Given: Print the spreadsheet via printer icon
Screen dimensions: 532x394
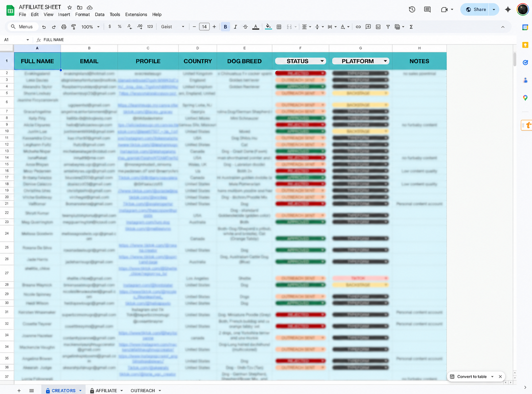Looking at the screenshot, I should (64, 27).
